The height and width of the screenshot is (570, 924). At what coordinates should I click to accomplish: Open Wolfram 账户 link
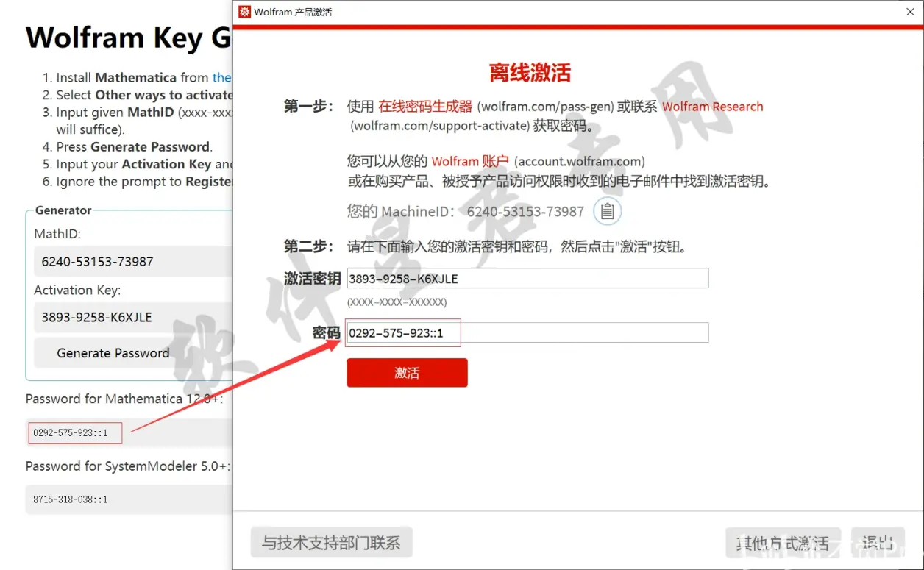click(x=470, y=161)
